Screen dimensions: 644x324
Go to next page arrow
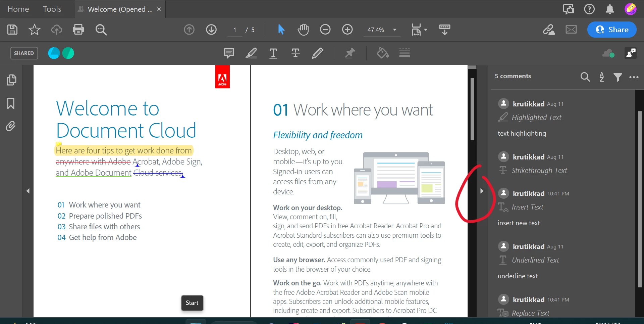pos(211,30)
